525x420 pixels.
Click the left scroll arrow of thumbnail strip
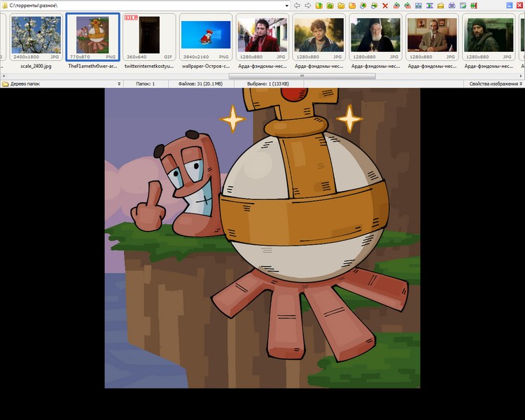(3, 76)
